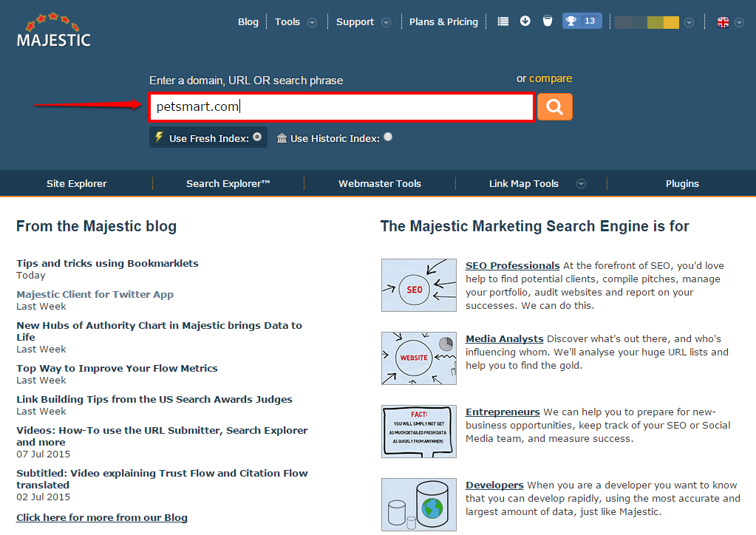756x535 pixels.
Task: Open the Plans & Pricing link
Action: point(443,22)
